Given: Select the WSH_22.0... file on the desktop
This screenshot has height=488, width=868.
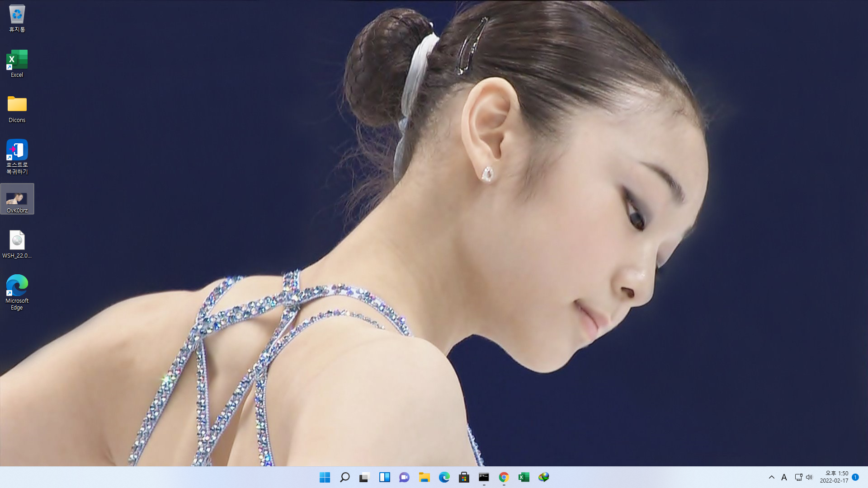Looking at the screenshot, I should [x=17, y=244].
